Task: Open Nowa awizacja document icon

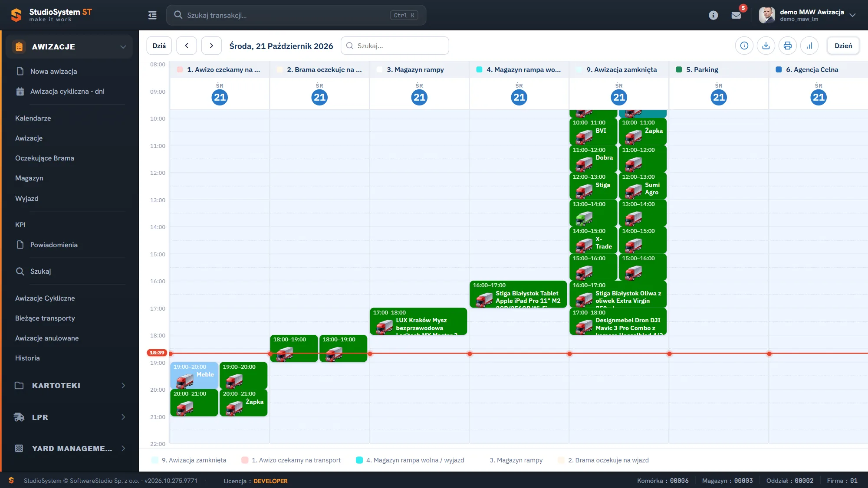Action: tap(20, 71)
